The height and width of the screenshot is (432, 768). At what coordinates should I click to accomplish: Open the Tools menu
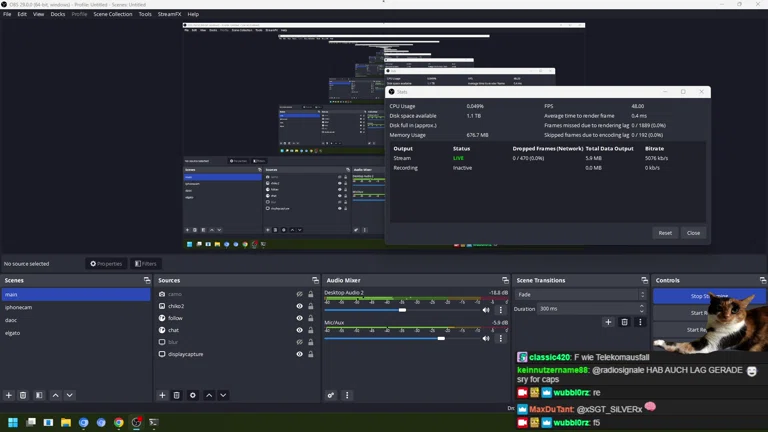[145, 14]
